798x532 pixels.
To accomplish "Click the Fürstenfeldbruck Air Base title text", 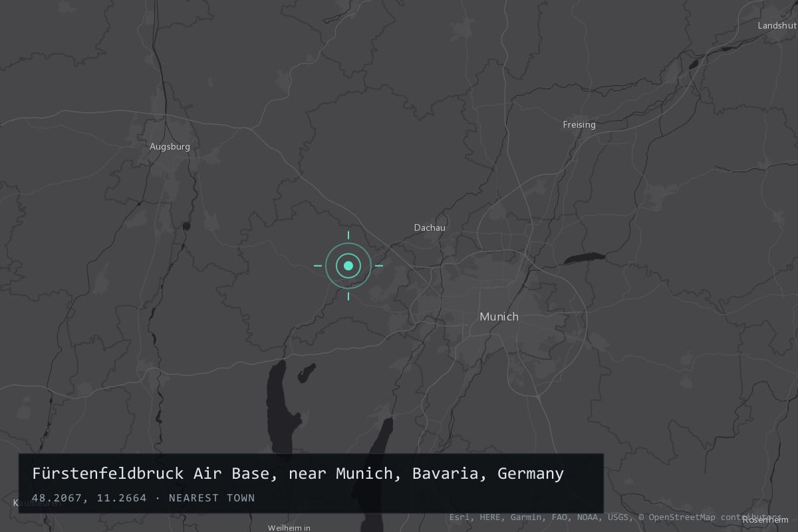I will point(298,473).
